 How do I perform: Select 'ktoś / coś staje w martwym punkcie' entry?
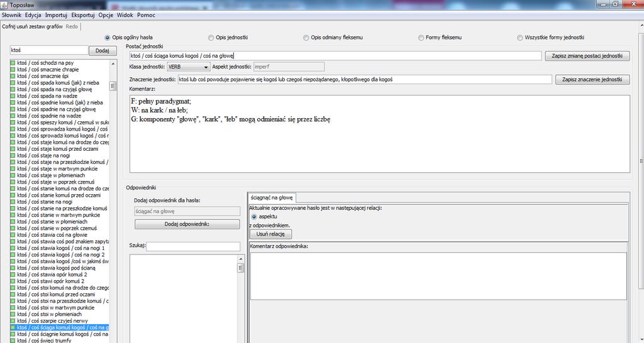coord(57,168)
